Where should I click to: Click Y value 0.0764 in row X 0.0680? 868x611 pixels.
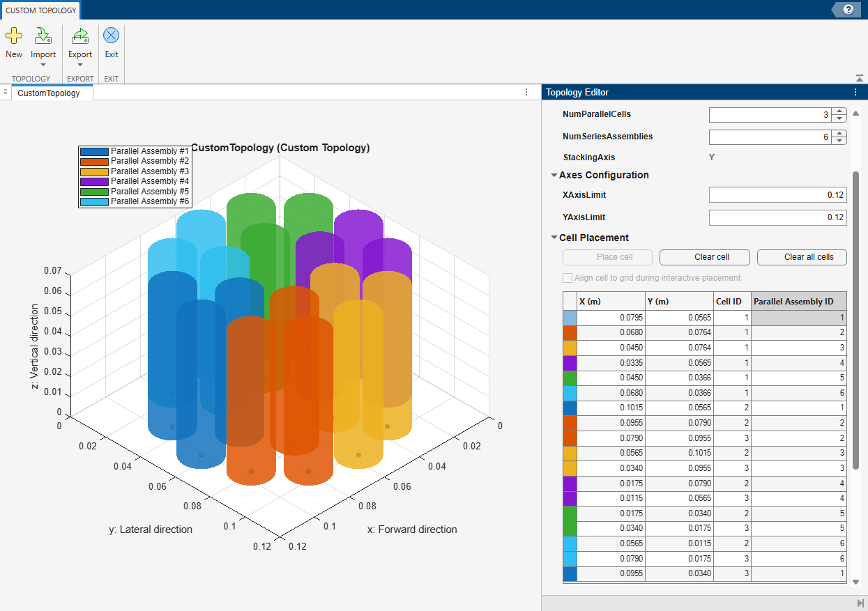[x=680, y=333]
